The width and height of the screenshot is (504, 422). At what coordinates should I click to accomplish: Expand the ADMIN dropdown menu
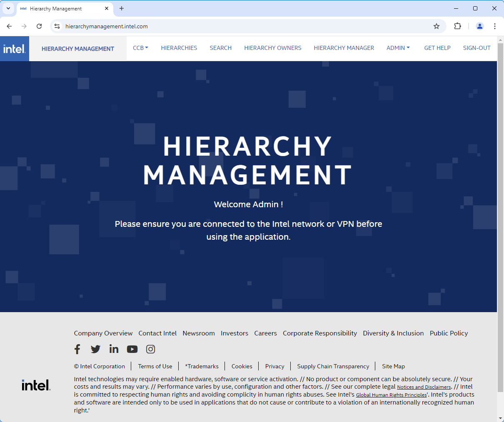click(x=398, y=48)
